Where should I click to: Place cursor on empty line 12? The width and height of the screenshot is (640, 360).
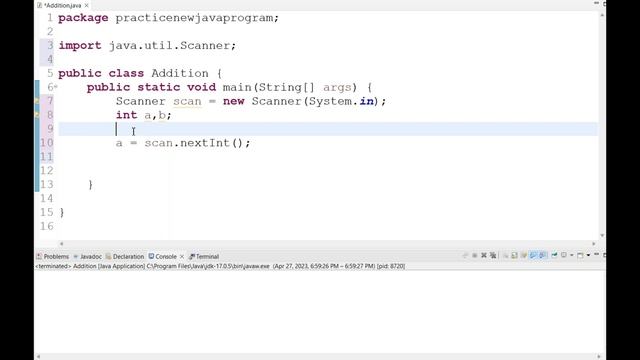click(x=327, y=170)
